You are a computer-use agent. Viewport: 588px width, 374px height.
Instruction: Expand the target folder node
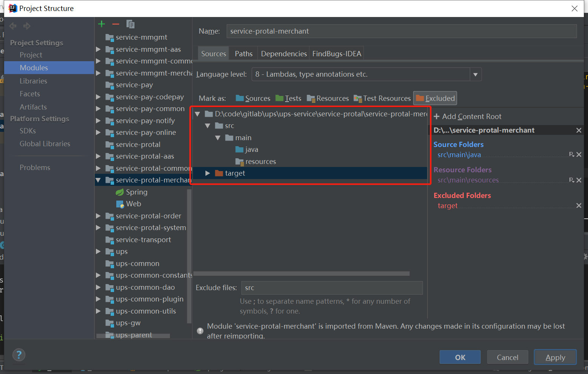click(207, 173)
